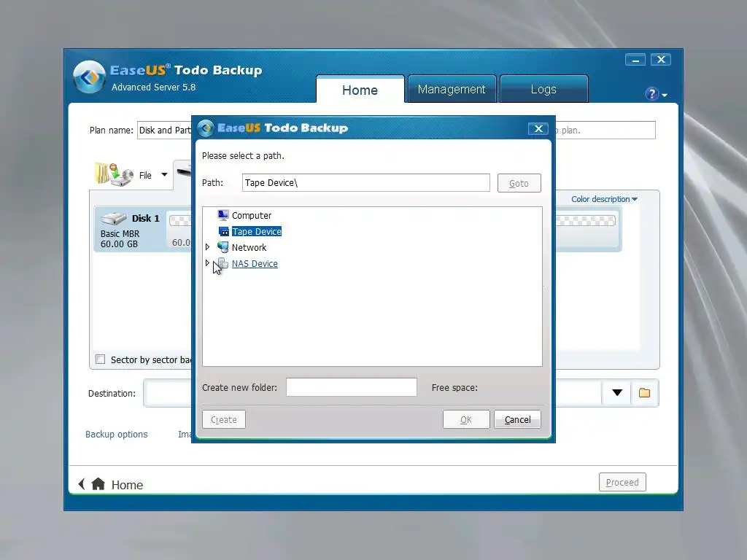This screenshot has width=747, height=560.
Task: Click the EaseUS logo in main window
Action: (x=89, y=77)
